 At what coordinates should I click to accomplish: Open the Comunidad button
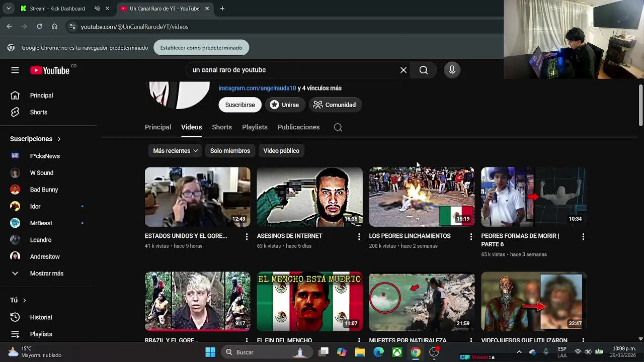[335, 105]
